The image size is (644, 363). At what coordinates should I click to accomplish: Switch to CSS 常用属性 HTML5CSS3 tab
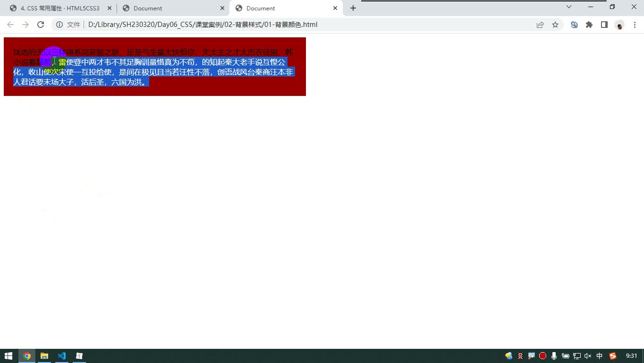pyautogui.click(x=60, y=8)
